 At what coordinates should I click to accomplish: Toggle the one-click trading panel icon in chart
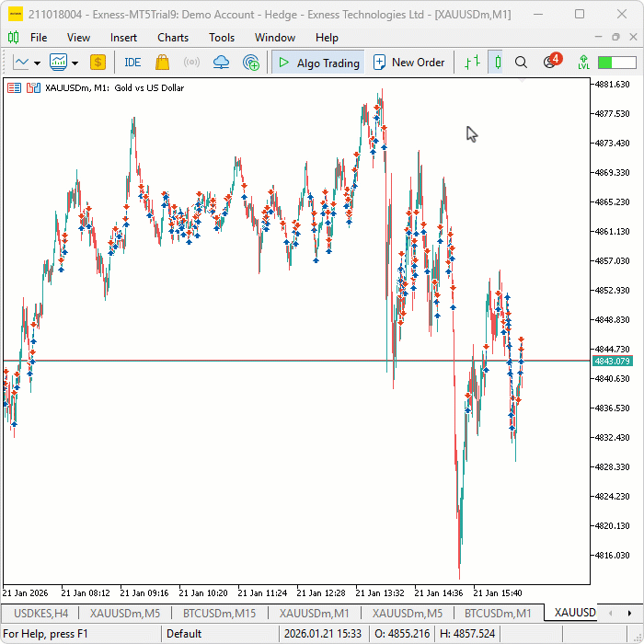(x=14, y=88)
